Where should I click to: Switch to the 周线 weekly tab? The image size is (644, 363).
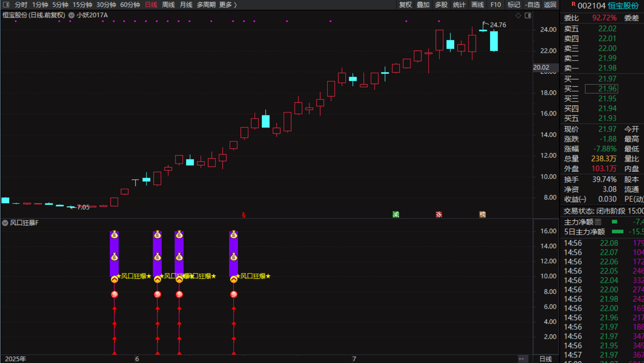pos(168,5)
